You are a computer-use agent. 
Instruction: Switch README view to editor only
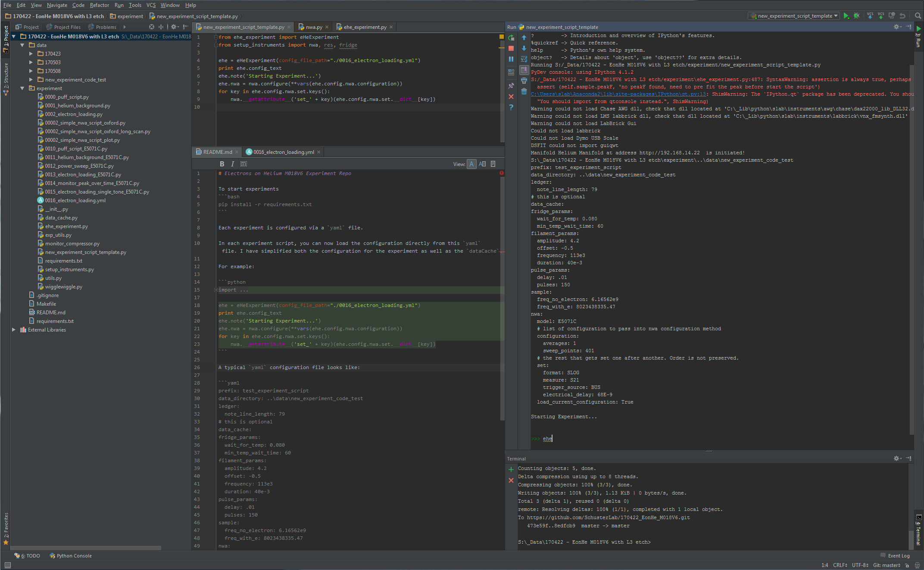pos(471,164)
